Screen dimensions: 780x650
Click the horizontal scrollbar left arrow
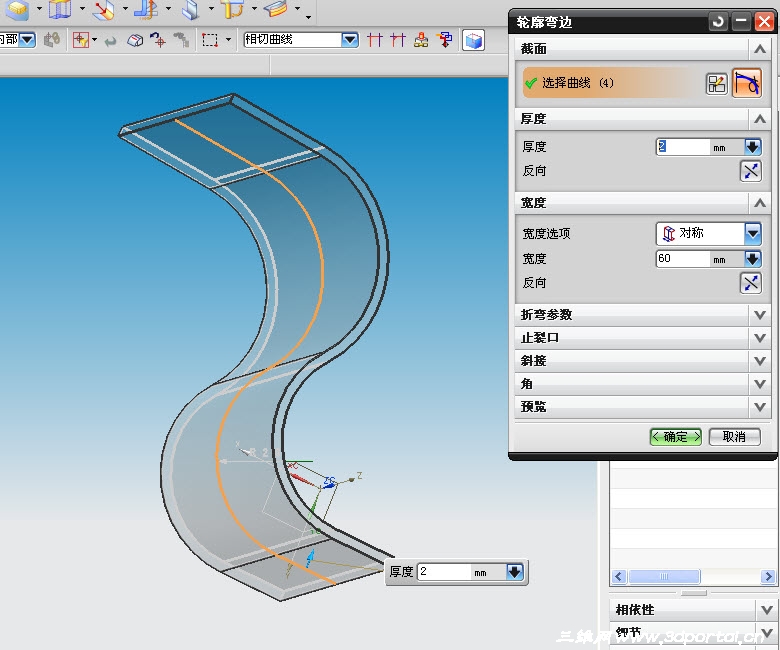(x=618, y=576)
